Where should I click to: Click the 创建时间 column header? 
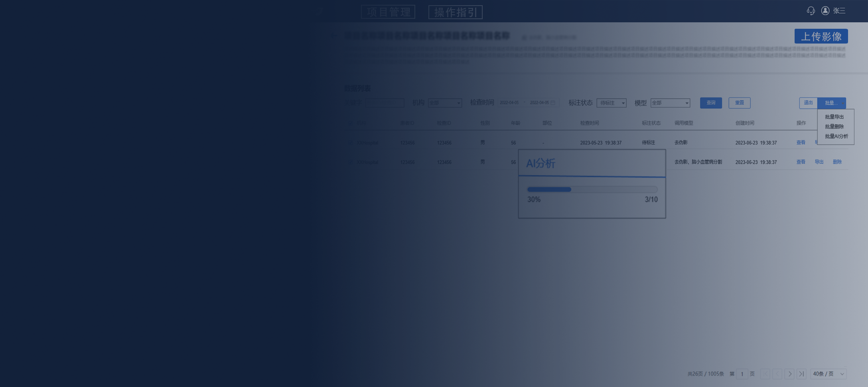[745, 123]
